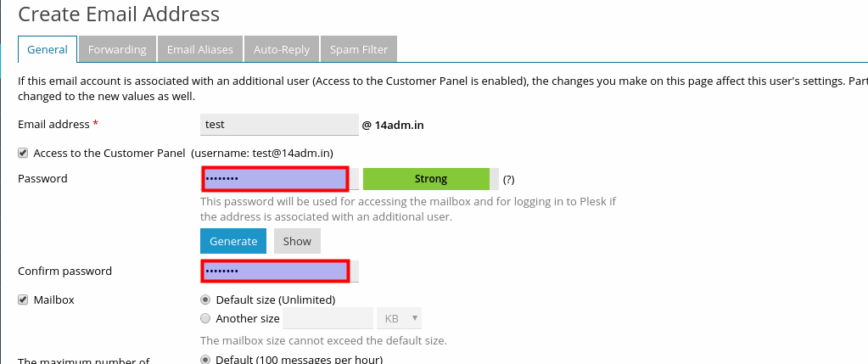Go to the Auto-Reply tab
The width and height of the screenshot is (868, 364).
click(282, 49)
